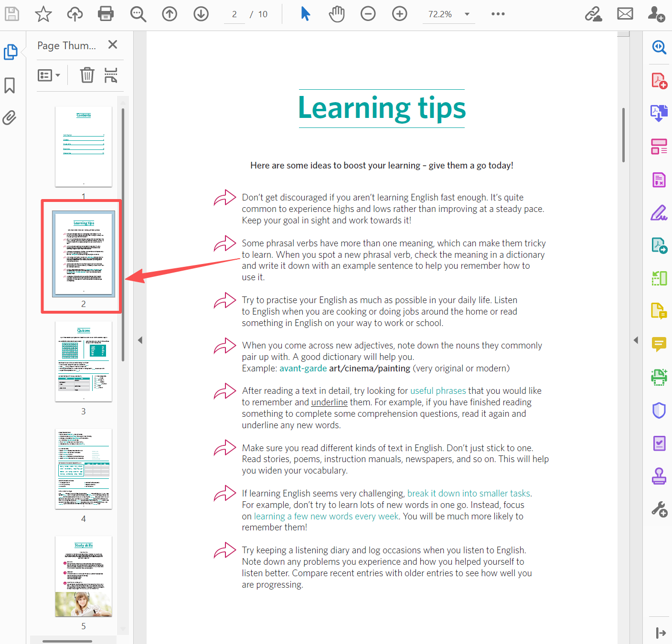
Task: Select the page 4 thumbnail
Action: (84, 469)
